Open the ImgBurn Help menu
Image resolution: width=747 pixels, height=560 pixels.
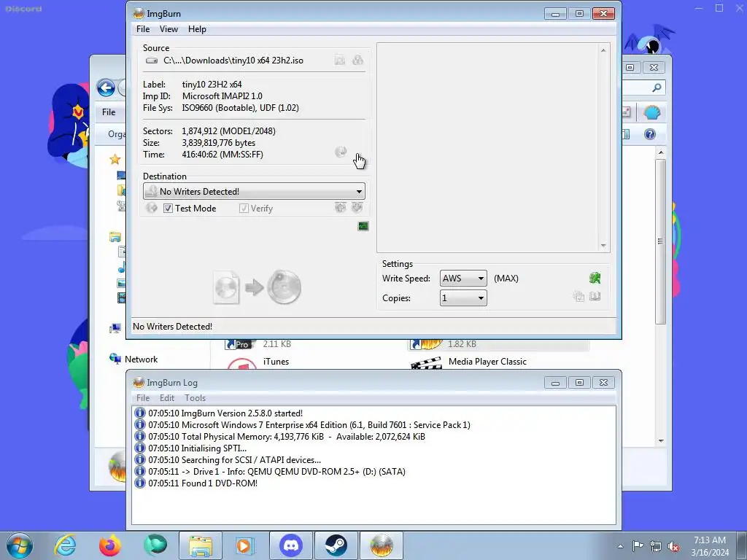[197, 29]
